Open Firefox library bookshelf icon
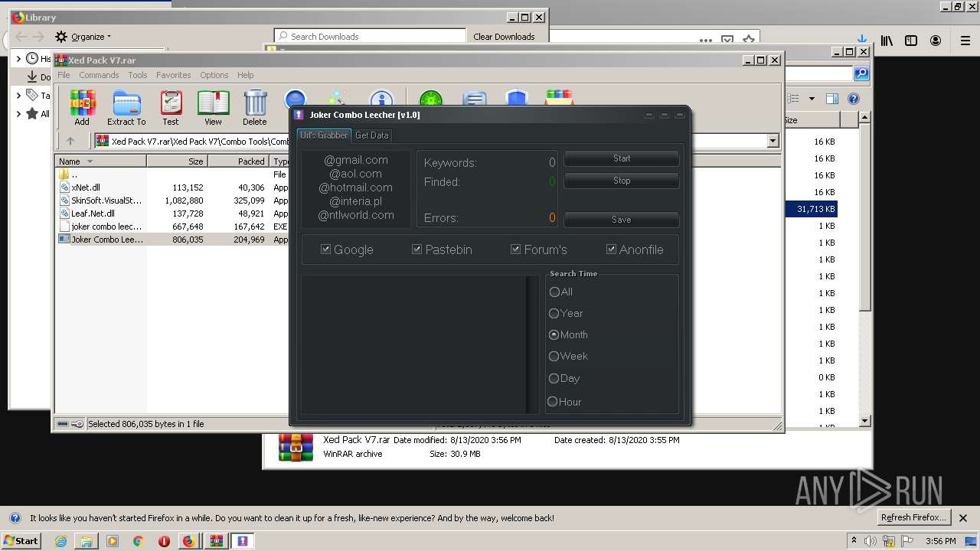Image resolution: width=980 pixels, height=551 pixels. pyautogui.click(x=887, y=41)
